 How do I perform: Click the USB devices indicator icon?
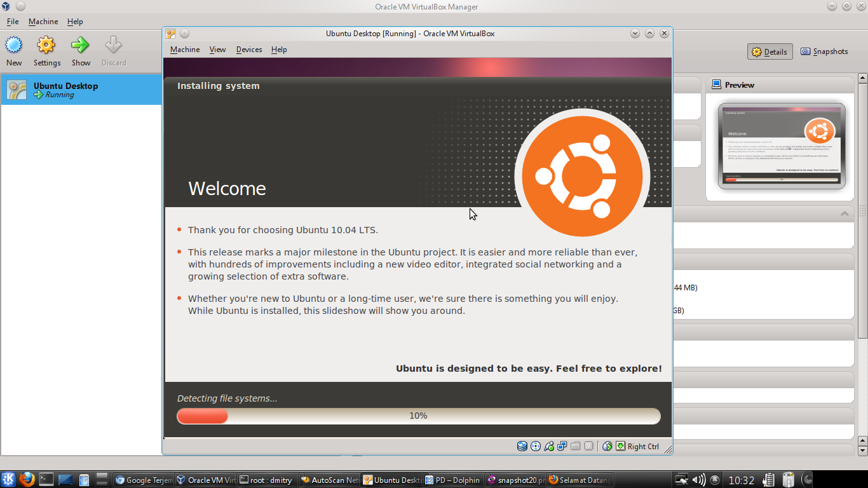click(549, 446)
